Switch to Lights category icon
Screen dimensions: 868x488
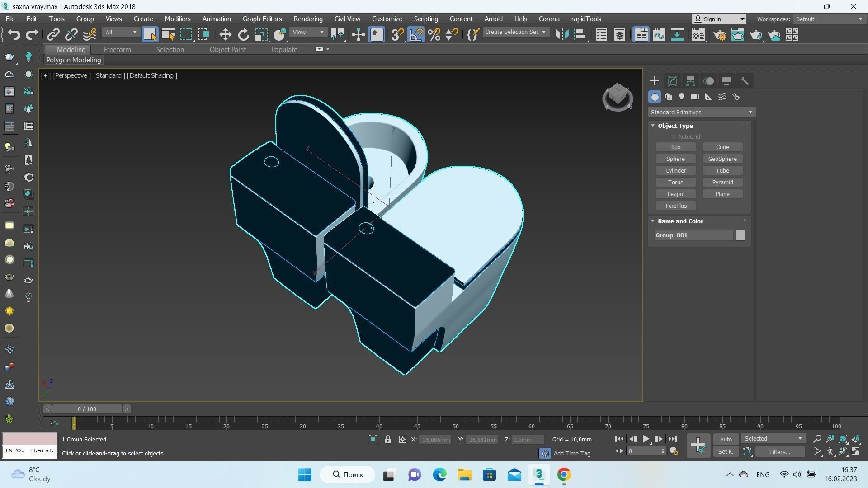click(682, 97)
